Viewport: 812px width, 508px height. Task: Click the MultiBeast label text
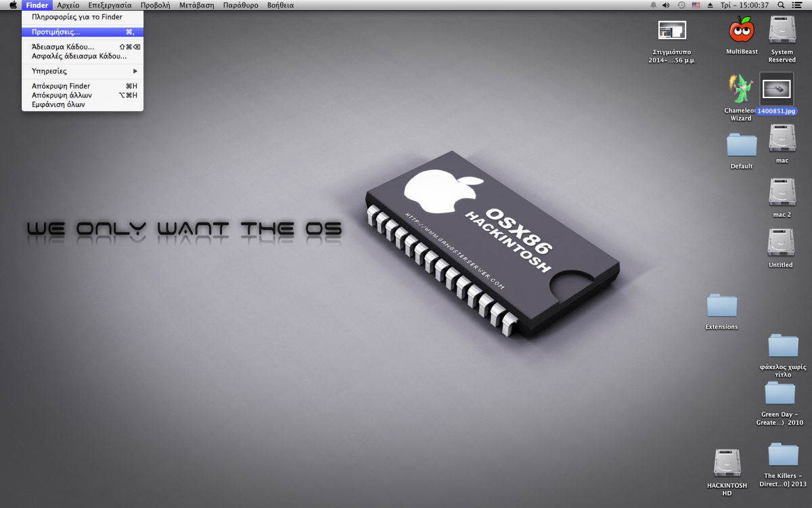pos(742,51)
